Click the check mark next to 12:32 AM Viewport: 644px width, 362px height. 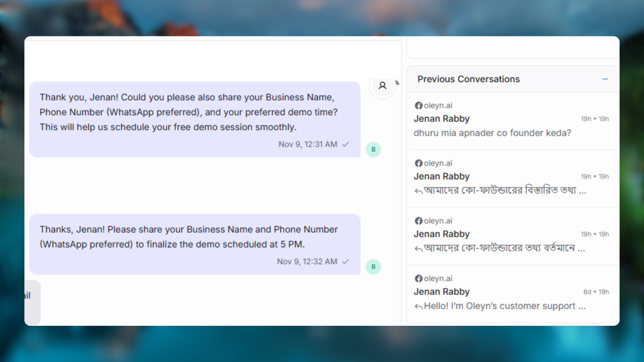tap(346, 261)
